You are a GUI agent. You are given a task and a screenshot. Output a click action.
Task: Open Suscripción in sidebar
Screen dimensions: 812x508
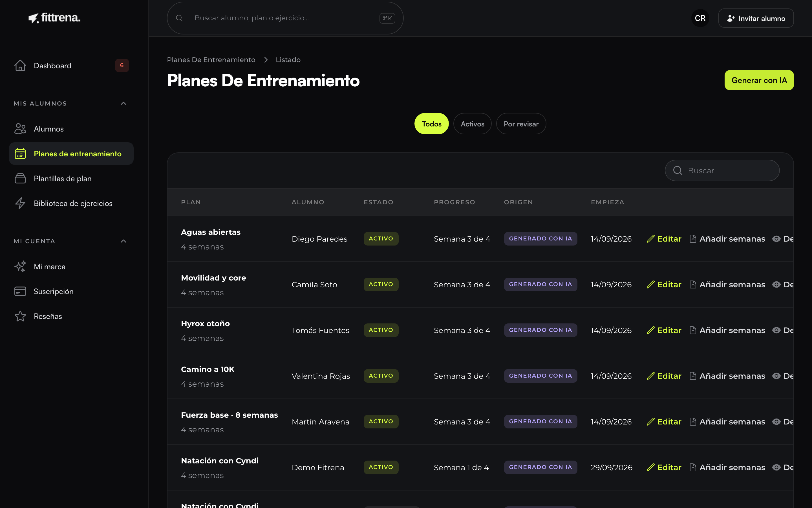tap(71, 291)
